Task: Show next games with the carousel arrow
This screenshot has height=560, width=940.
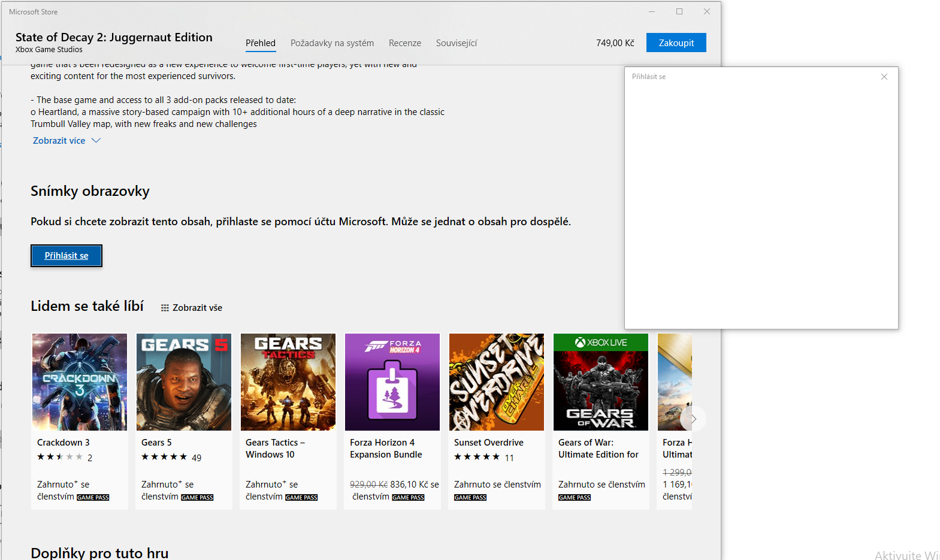Action: tap(693, 419)
